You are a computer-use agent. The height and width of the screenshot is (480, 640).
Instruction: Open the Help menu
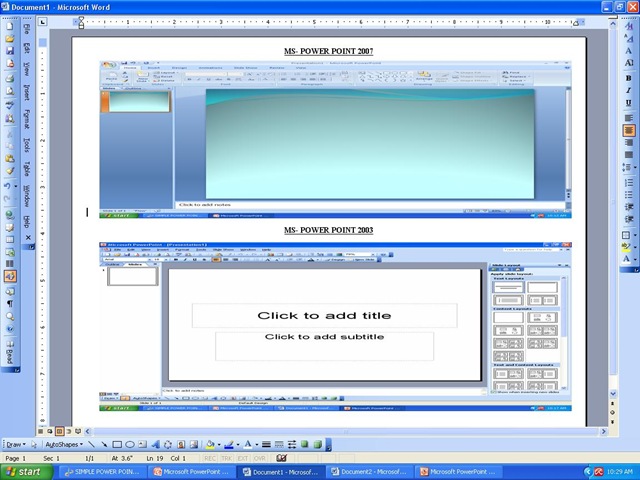point(27,222)
